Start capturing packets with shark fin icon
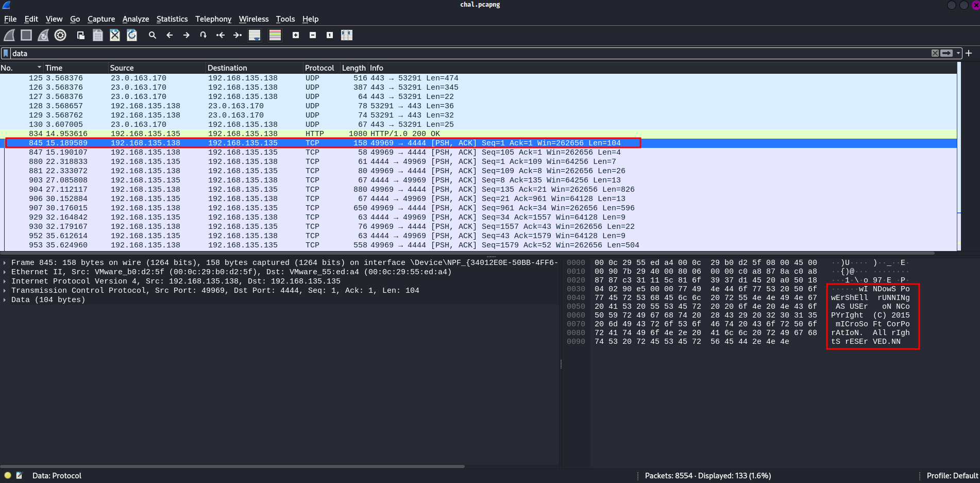This screenshot has width=980, height=483. (9, 35)
